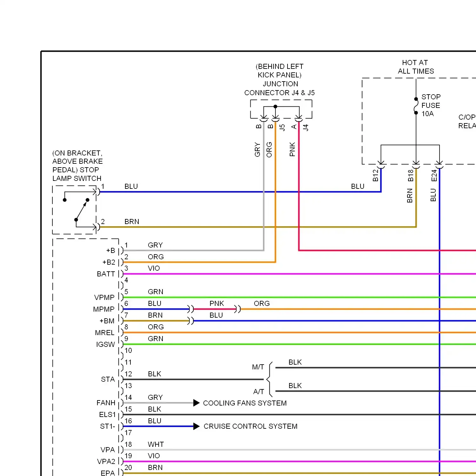Select the FANH pin label
Image resolution: width=476 pixels, height=476 pixels.
click(x=106, y=403)
